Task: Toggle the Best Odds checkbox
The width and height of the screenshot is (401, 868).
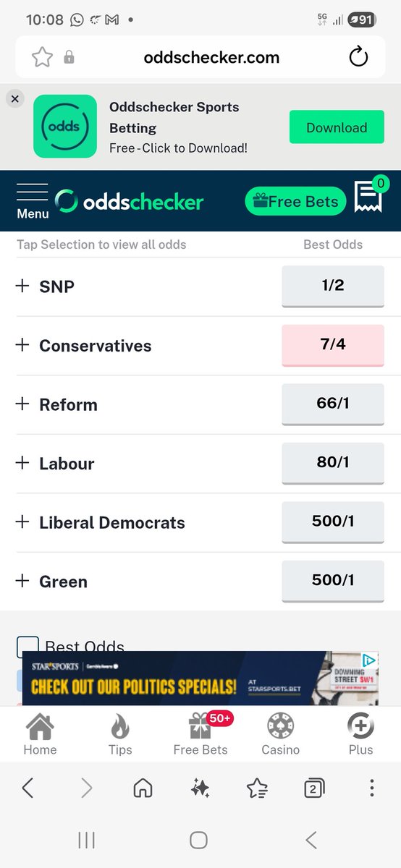Action: click(28, 646)
